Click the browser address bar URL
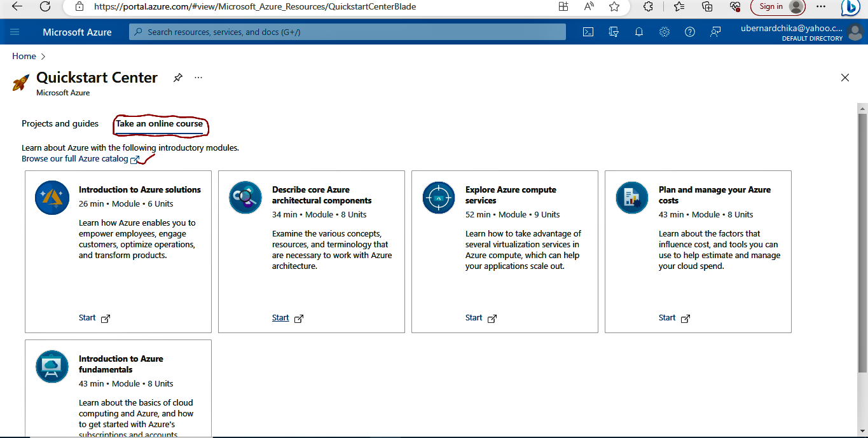868x438 pixels. coord(255,6)
